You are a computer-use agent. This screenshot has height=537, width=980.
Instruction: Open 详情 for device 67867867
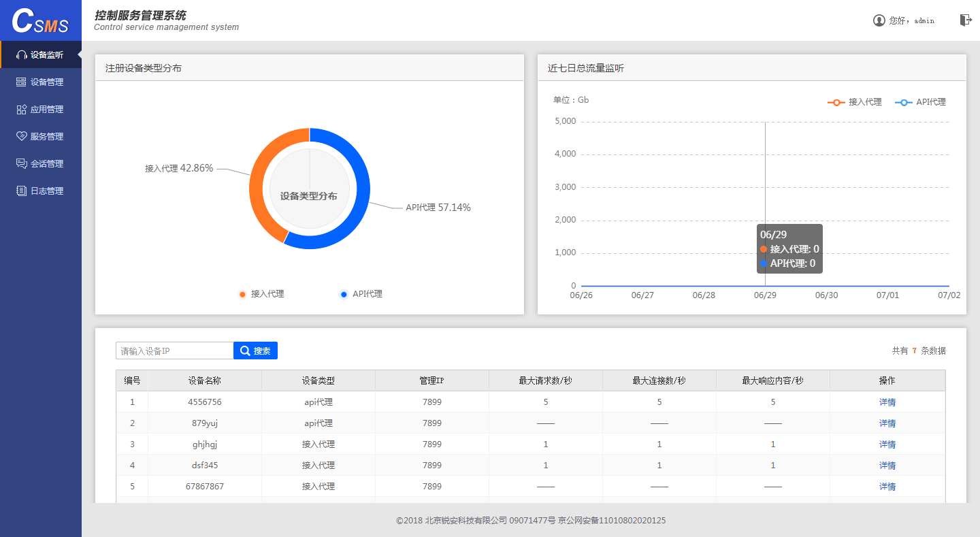click(887, 487)
